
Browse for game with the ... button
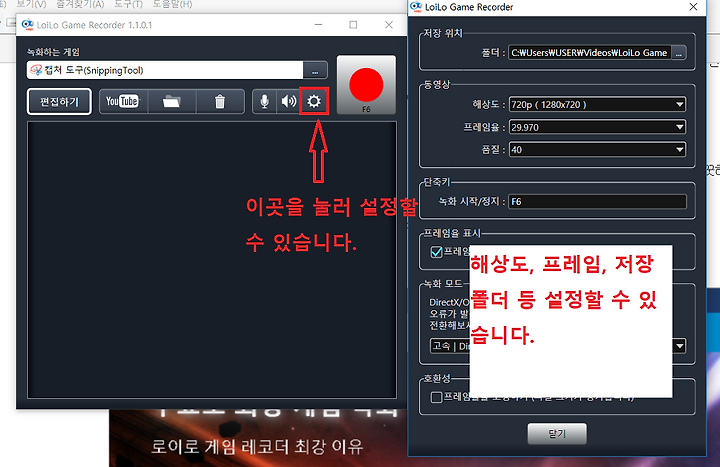pyautogui.click(x=315, y=70)
